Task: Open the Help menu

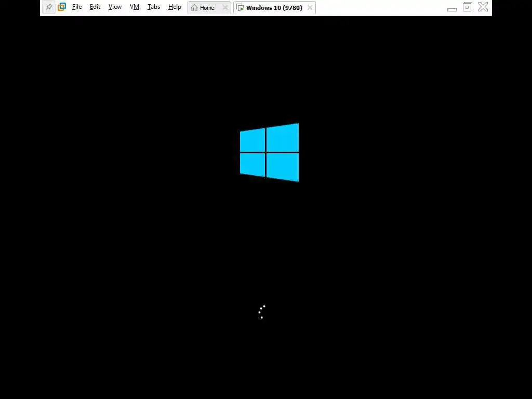Action: 175,7
